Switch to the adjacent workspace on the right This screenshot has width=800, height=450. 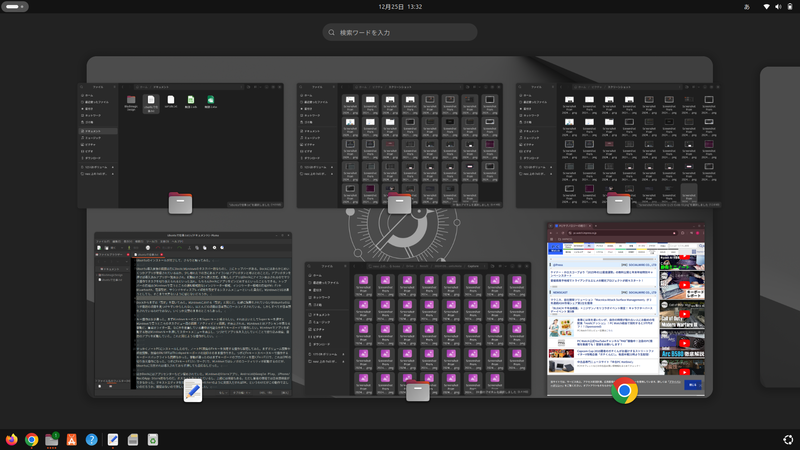(780, 227)
